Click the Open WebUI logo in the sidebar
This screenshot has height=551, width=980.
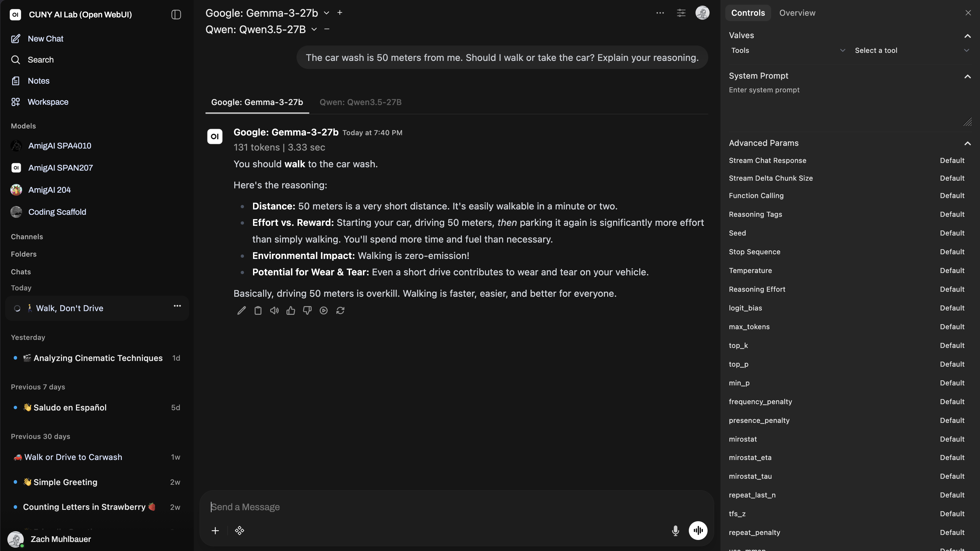click(15, 14)
